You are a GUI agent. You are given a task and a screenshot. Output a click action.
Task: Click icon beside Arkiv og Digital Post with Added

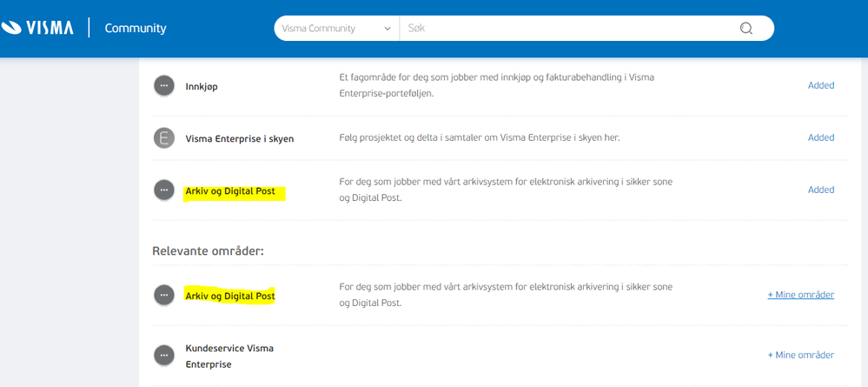(x=163, y=190)
